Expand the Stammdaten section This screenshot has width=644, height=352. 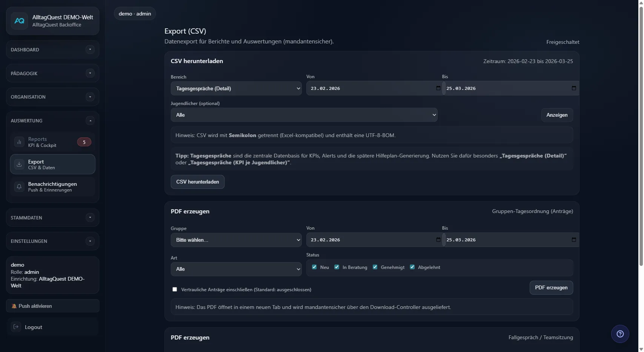52,218
